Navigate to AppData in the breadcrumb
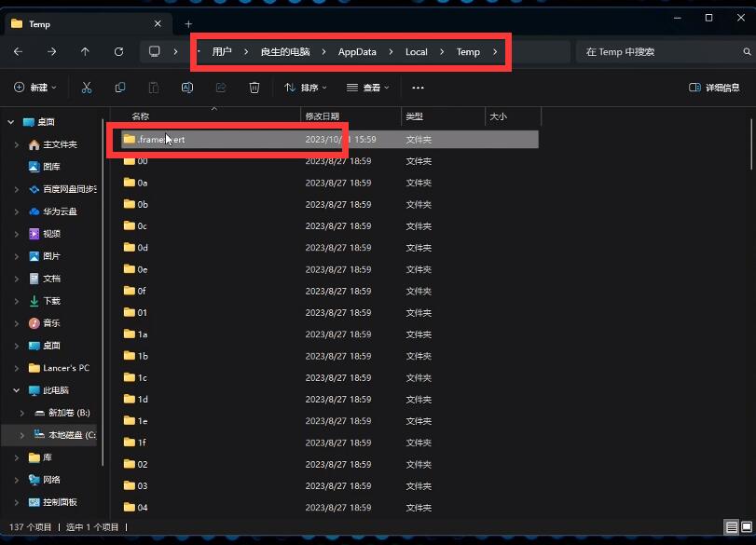Screen dimensions: 756x545 click(x=357, y=51)
